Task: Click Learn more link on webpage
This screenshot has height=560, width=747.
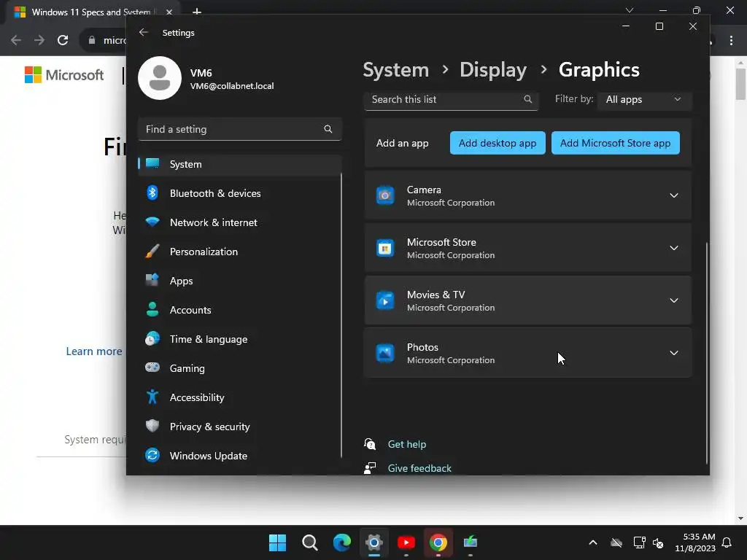Action: click(x=94, y=351)
